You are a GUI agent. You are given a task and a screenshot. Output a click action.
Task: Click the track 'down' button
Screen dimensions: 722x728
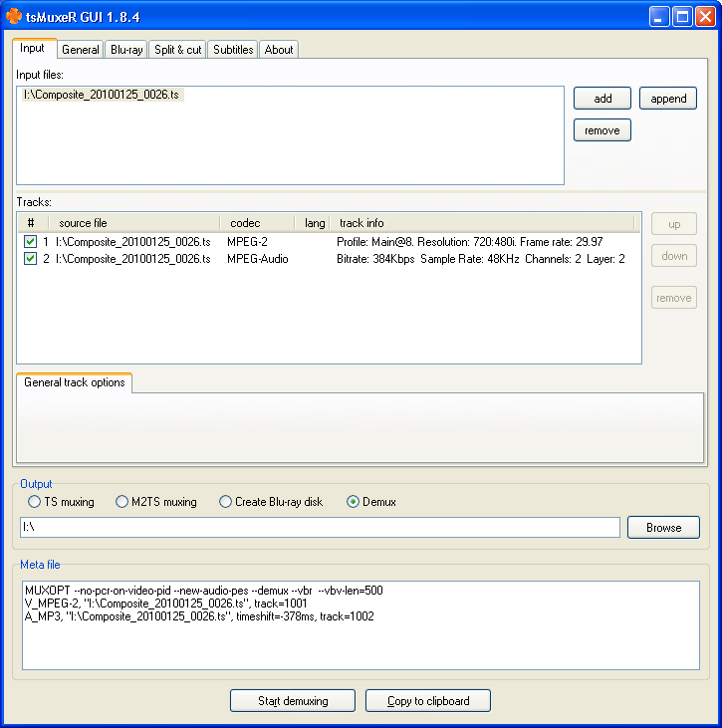pos(674,256)
